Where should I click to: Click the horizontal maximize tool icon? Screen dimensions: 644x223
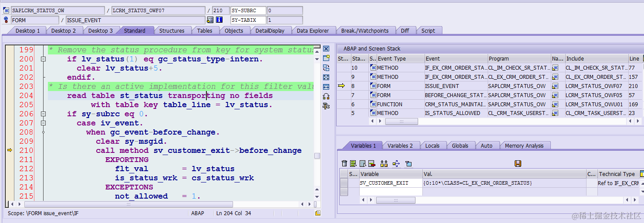pos(326,87)
